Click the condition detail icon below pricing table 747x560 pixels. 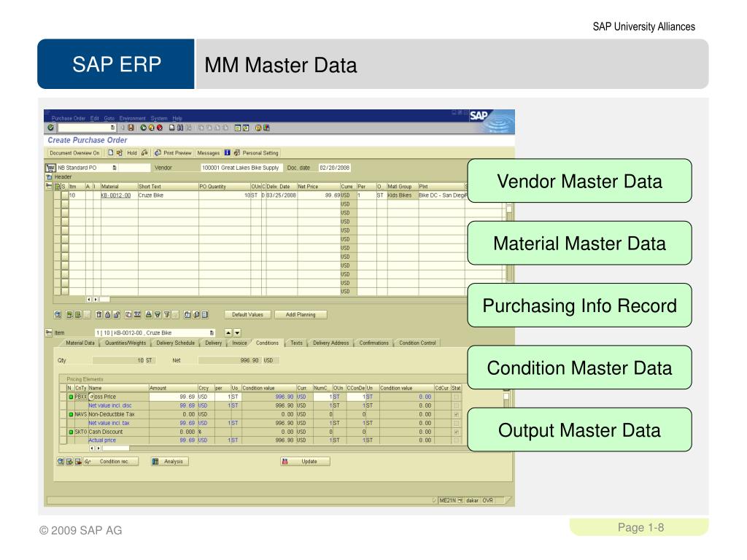pyautogui.click(x=61, y=462)
